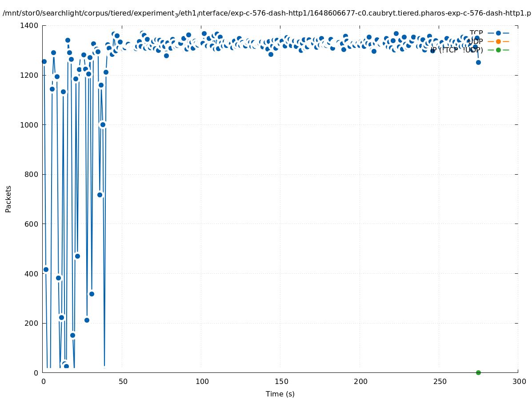The height and width of the screenshot is (400, 532).
Task: Click the "IP (!TCP !UDP)" legend text
Action: [456, 50]
